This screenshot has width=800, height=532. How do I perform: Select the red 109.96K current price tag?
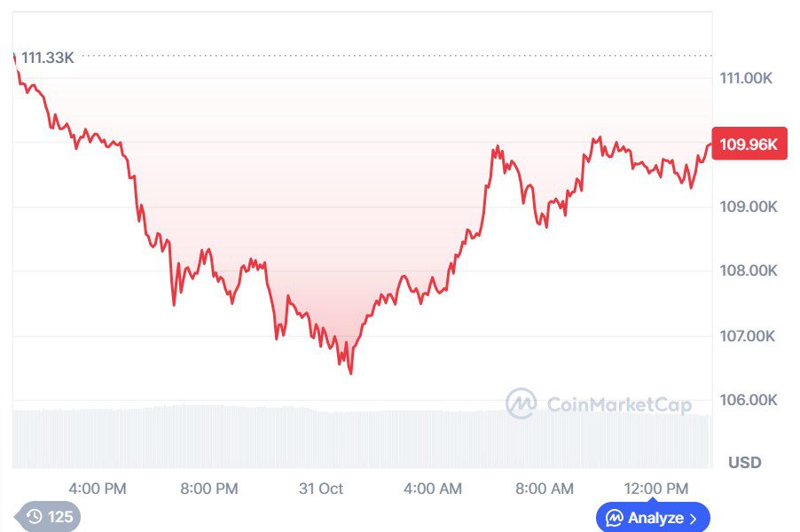749,144
